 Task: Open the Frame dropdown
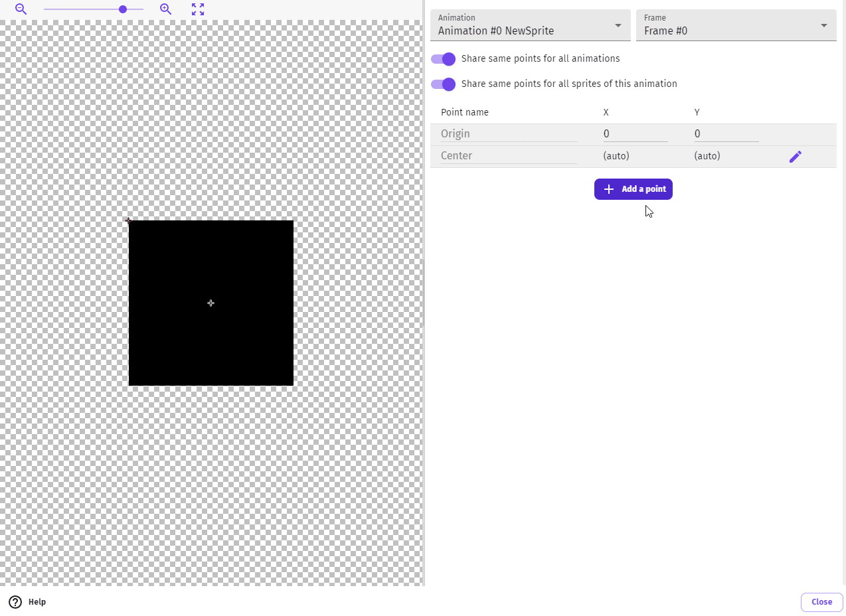coord(736,25)
